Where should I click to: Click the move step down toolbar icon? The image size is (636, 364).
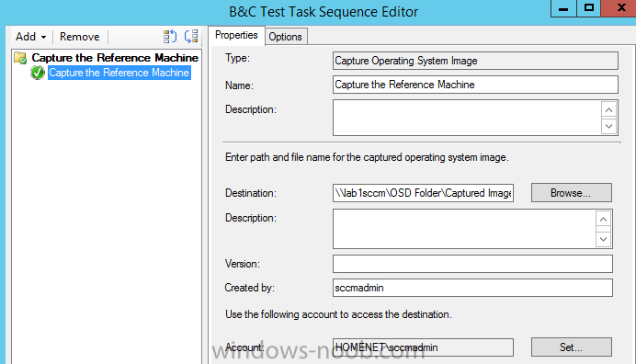[x=191, y=37]
